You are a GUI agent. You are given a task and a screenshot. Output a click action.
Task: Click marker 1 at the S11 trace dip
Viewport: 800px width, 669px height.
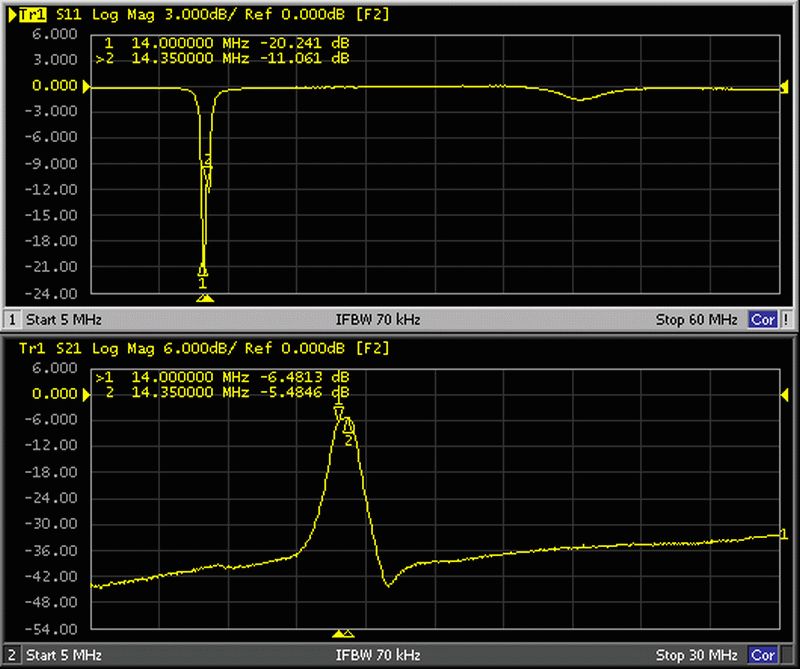pyautogui.click(x=203, y=272)
